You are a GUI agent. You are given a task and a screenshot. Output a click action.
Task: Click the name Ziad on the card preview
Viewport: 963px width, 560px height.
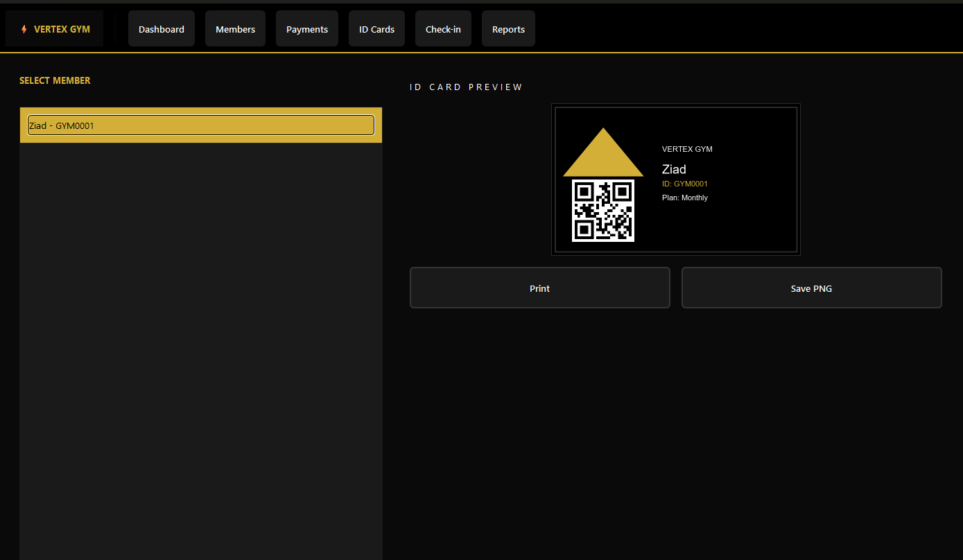674,169
